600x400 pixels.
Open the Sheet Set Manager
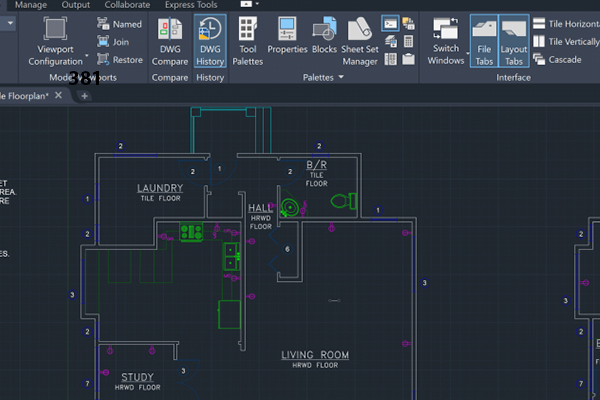click(360, 41)
